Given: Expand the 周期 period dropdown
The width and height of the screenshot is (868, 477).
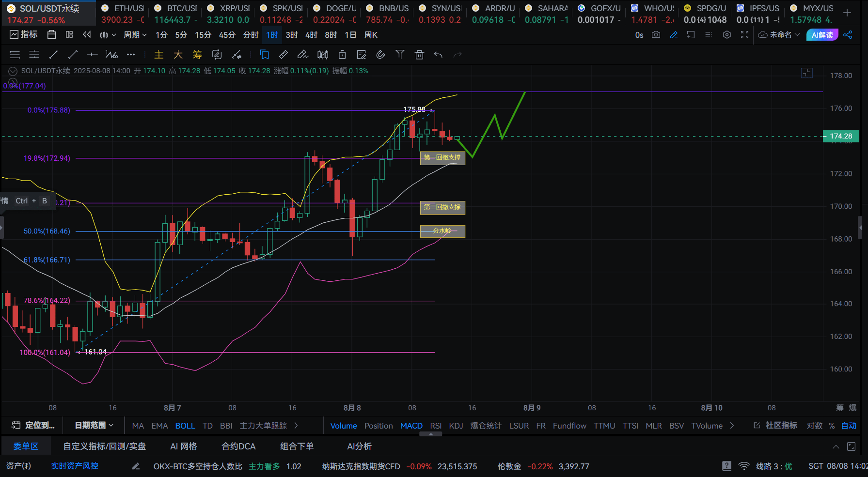Looking at the screenshot, I should coord(135,35).
